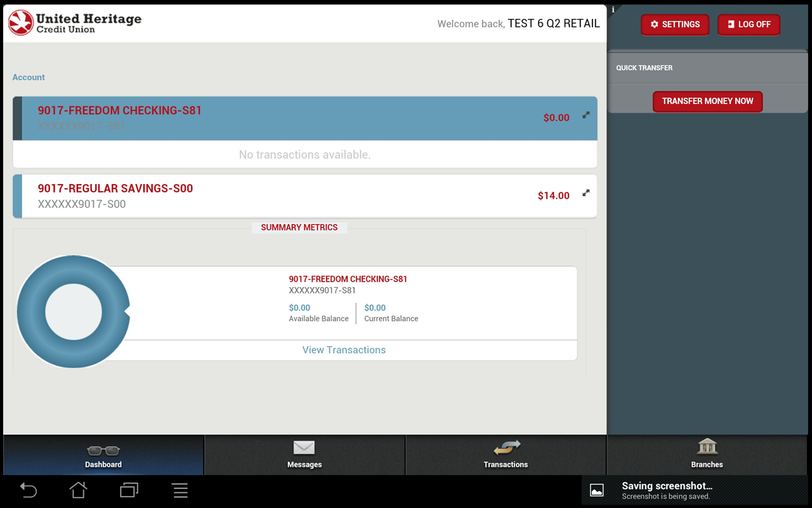Expand the Freedom Checking account row
812x508 pixels.
click(586, 116)
